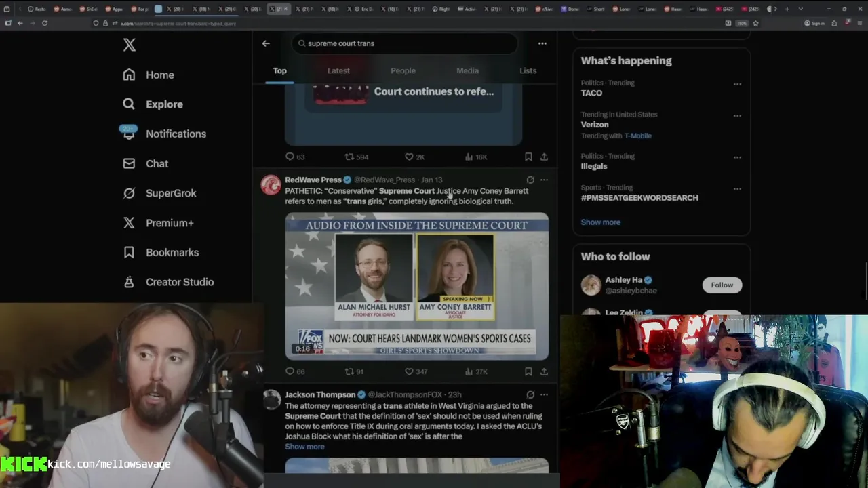Open more options for #PMSSEATGEEKWORDSEARCH trend
The image size is (868, 488).
coord(737,188)
